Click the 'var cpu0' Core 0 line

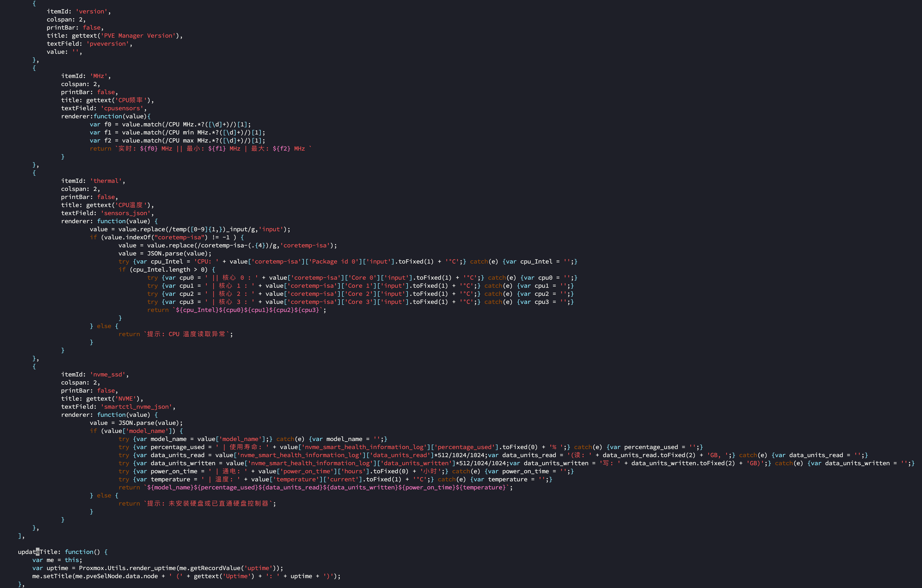[x=362, y=278]
